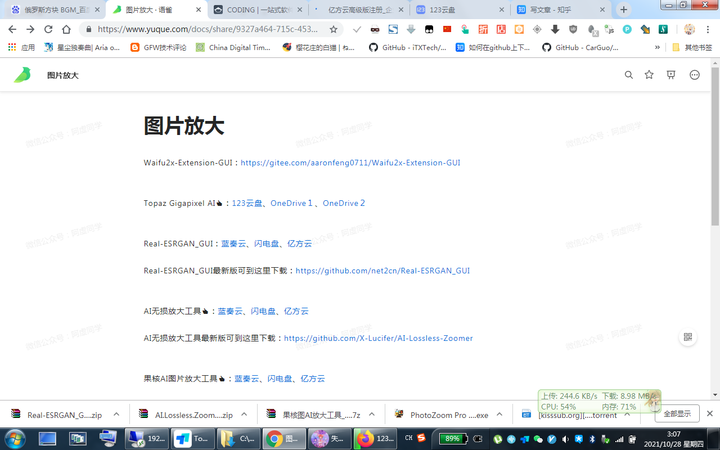Screen dimensions: 720x450
Task: Bookmark this page with the address bar star
Action: [x=334, y=29]
